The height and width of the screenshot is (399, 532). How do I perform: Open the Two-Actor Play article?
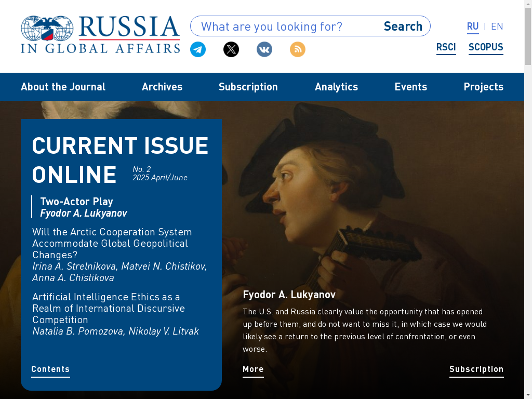click(x=77, y=202)
